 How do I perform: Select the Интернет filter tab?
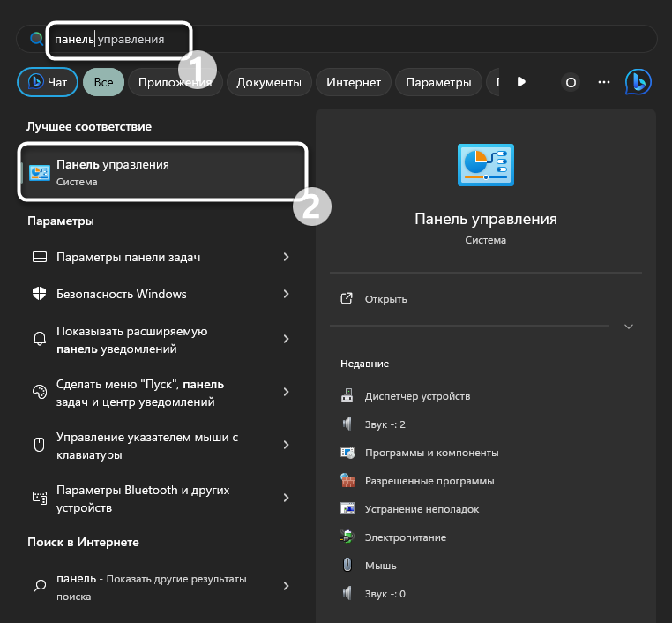click(x=353, y=82)
